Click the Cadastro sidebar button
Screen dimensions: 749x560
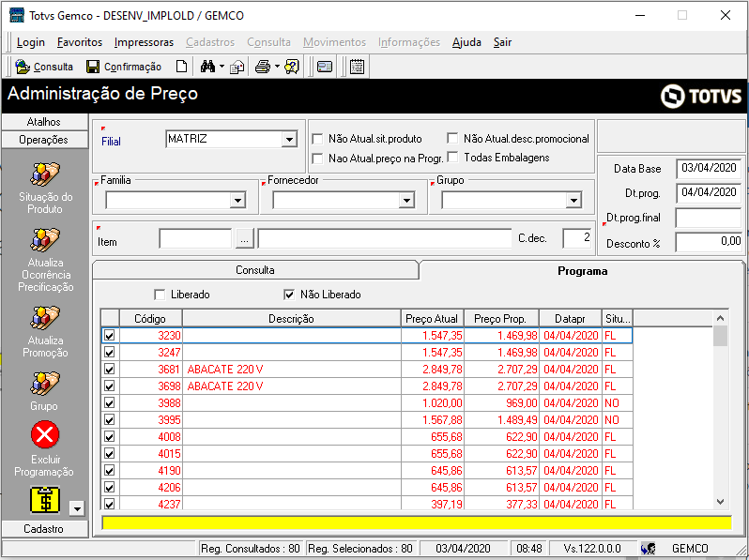point(44,529)
